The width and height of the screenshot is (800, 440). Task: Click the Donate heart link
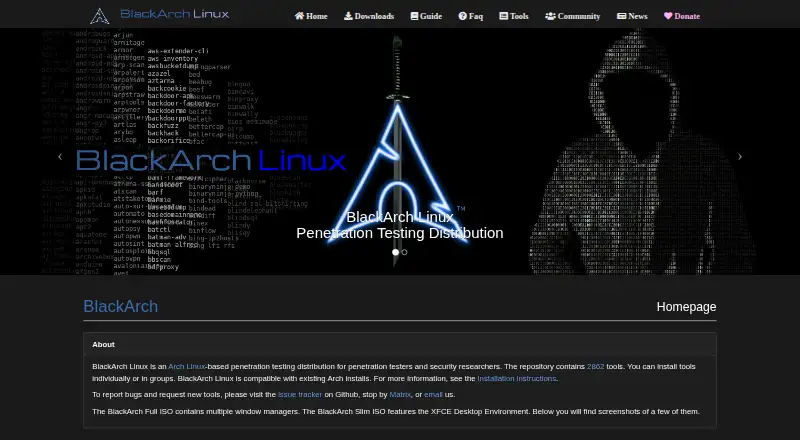coord(682,16)
